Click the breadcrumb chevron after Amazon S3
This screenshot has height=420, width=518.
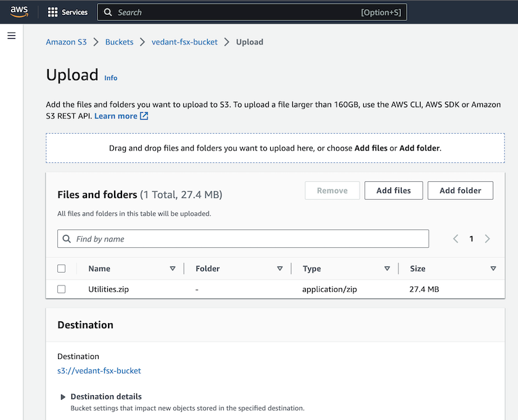click(x=96, y=42)
